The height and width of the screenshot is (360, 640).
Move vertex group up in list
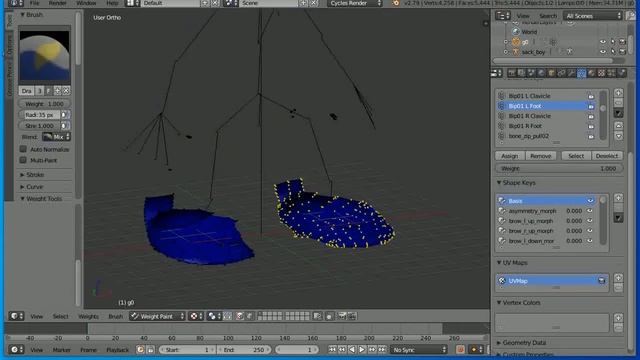point(618,126)
